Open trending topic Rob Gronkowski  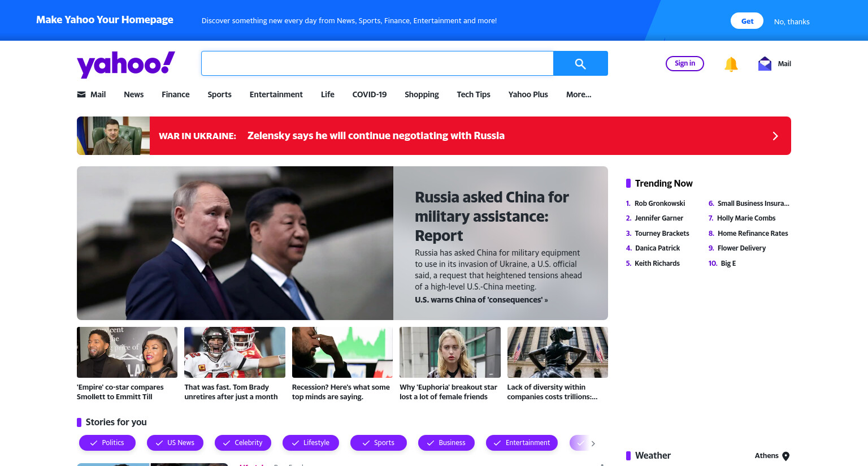click(x=659, y=204)
